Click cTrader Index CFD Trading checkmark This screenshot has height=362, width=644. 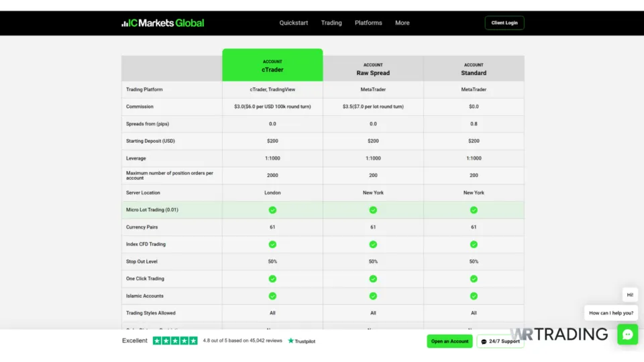point(272,245)
